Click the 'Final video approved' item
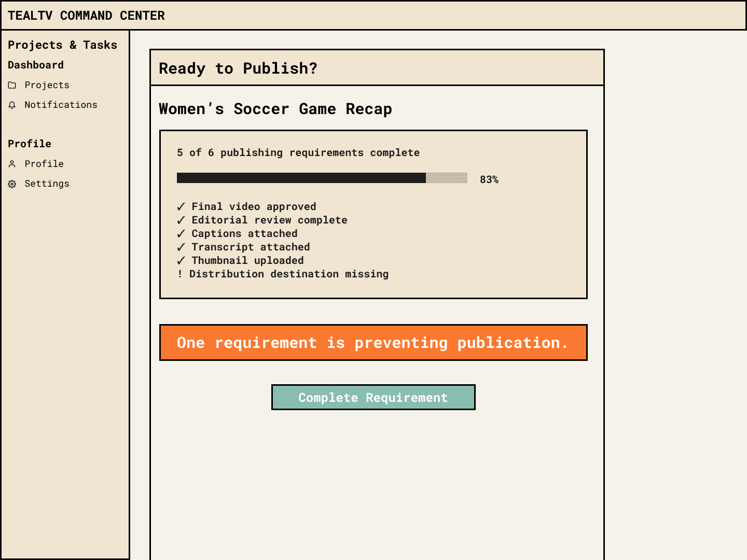The image size is (747, 560). tap(246, 206)
